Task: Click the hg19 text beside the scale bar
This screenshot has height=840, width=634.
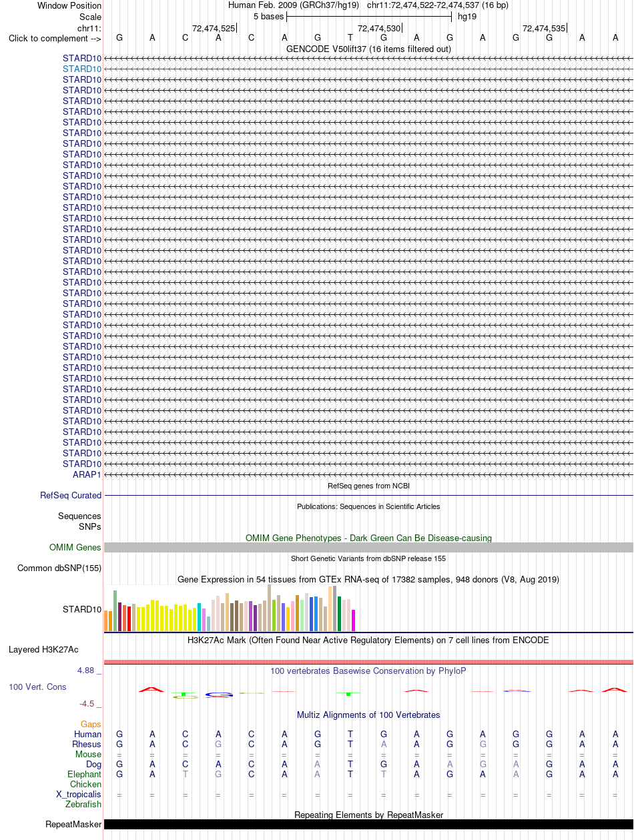Action: 467,16
